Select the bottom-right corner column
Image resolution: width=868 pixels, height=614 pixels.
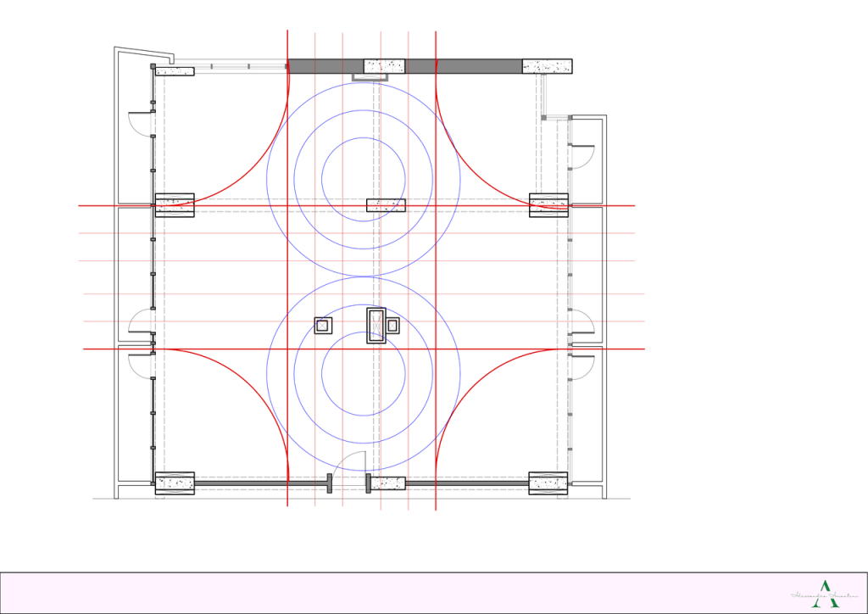[x=548, y=483]
